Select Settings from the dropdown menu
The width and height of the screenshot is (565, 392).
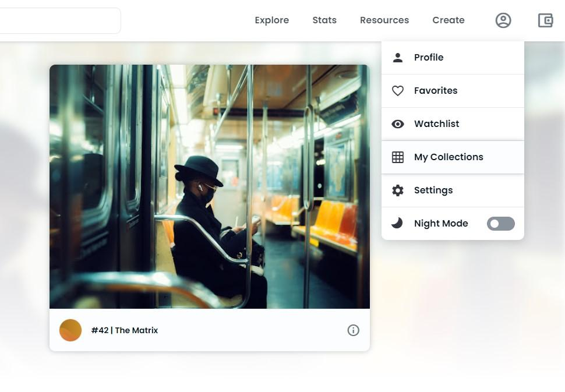453,190
